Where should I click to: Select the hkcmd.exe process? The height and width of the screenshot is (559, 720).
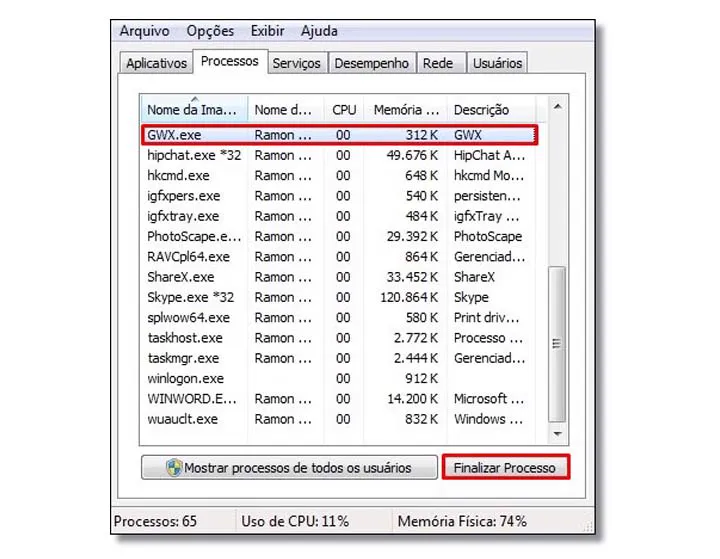tap(339, 175)
